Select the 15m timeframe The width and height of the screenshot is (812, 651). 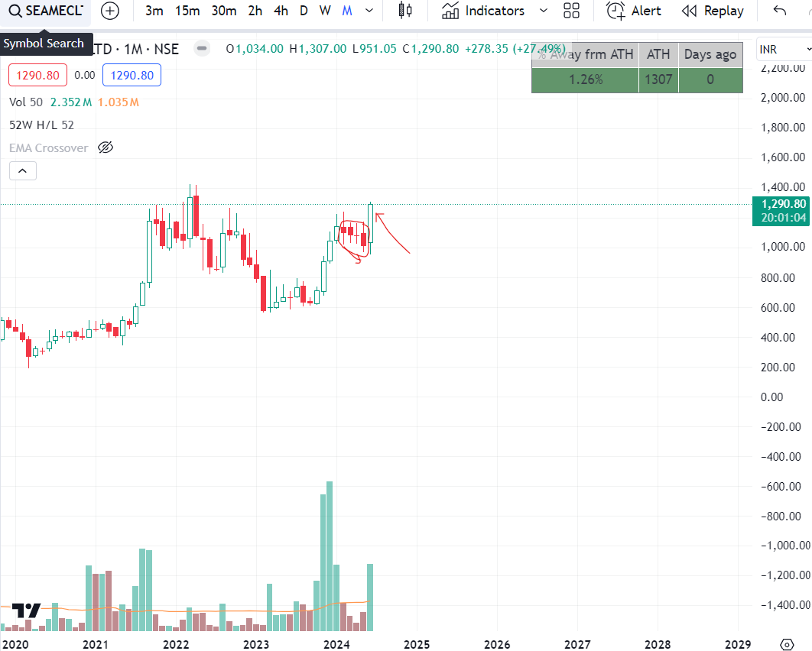[187, 11]
